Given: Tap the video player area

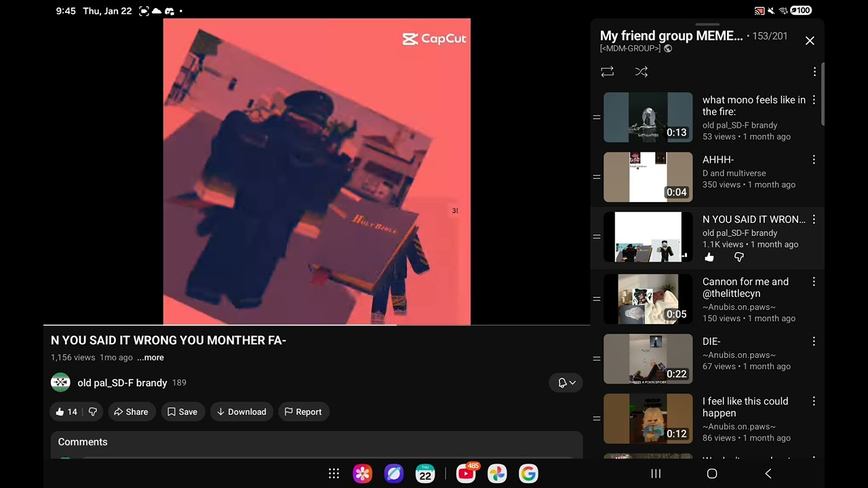Looking at the screenshot, I should tap(317, 171).
